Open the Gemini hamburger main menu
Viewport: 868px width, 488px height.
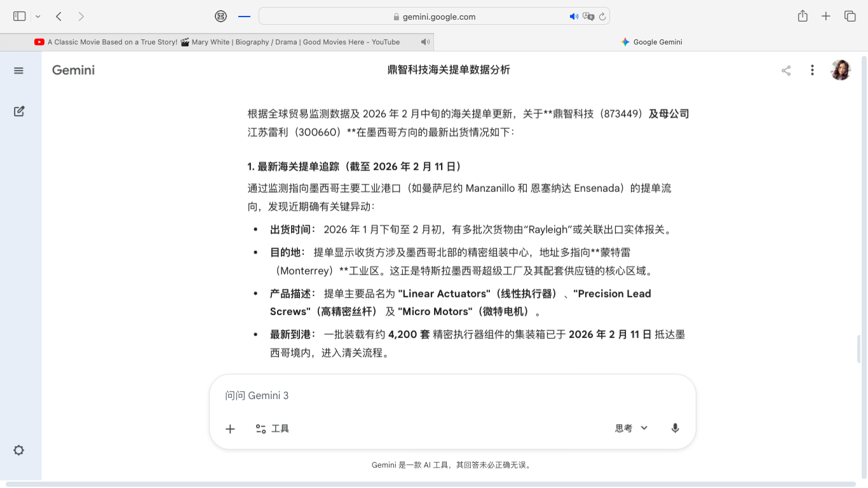18,71
